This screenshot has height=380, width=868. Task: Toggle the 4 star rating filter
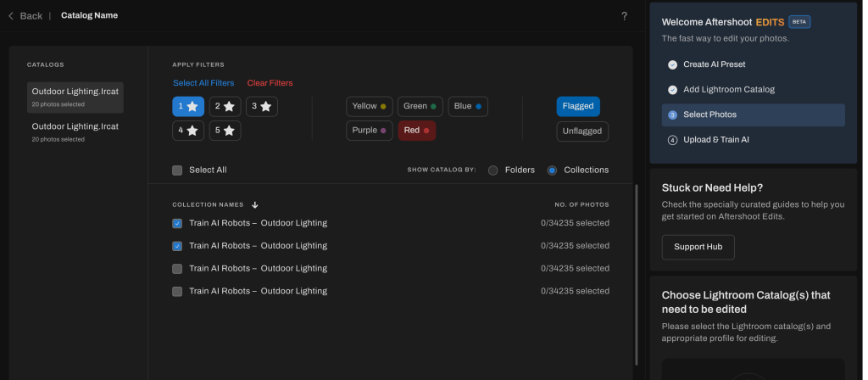click(x=188, y=131)
